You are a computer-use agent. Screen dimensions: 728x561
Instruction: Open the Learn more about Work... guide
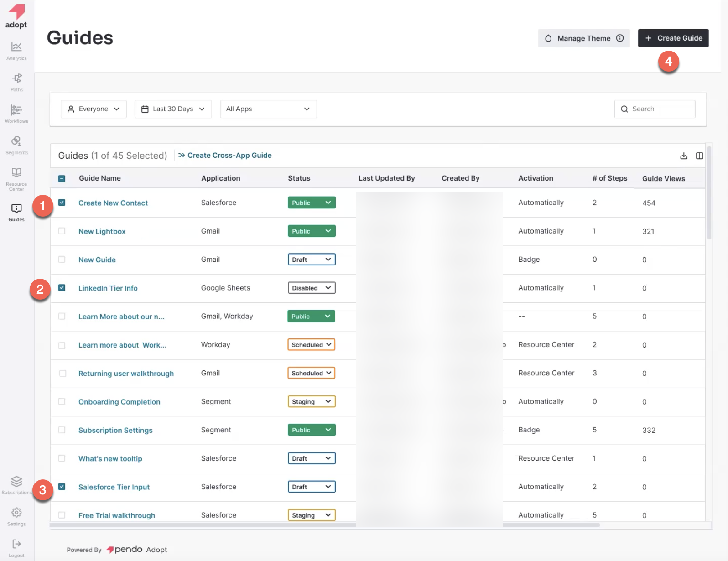point(122,345)
